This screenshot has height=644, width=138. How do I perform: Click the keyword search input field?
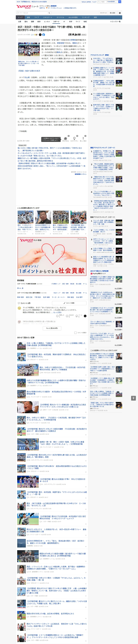[x=32, y=13]
